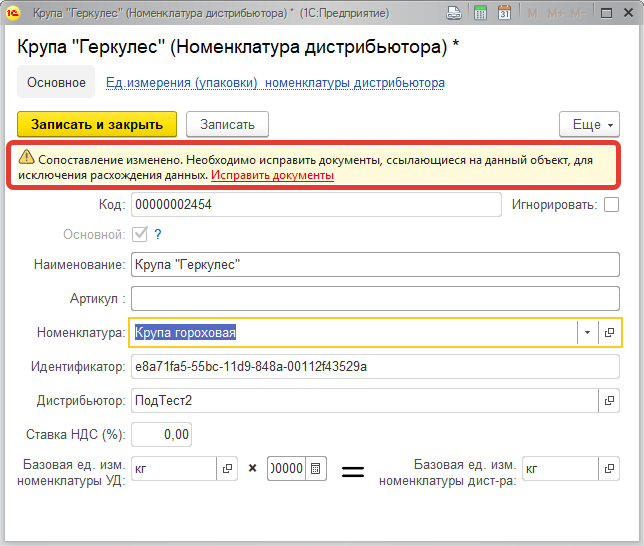Viewport: 644px width, 546px height.
Task: Close the Крупа Геркулес window
Action: pos(628,13)
